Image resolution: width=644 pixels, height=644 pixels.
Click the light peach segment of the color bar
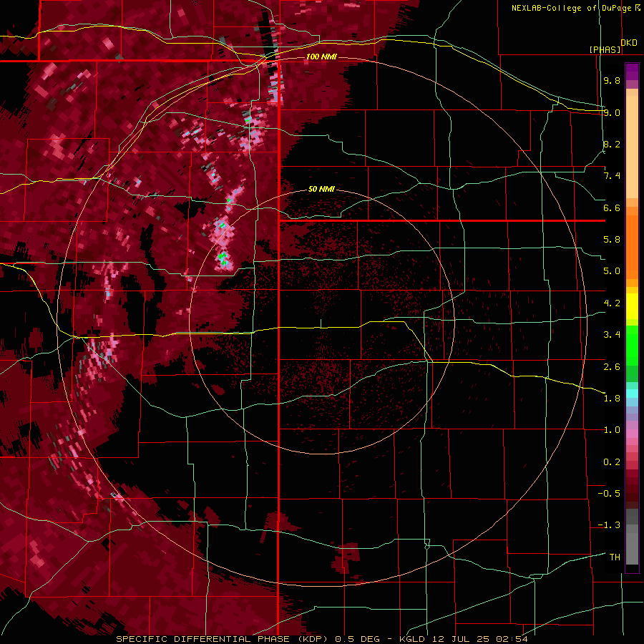pyautogui.click(x=632, y=147)
